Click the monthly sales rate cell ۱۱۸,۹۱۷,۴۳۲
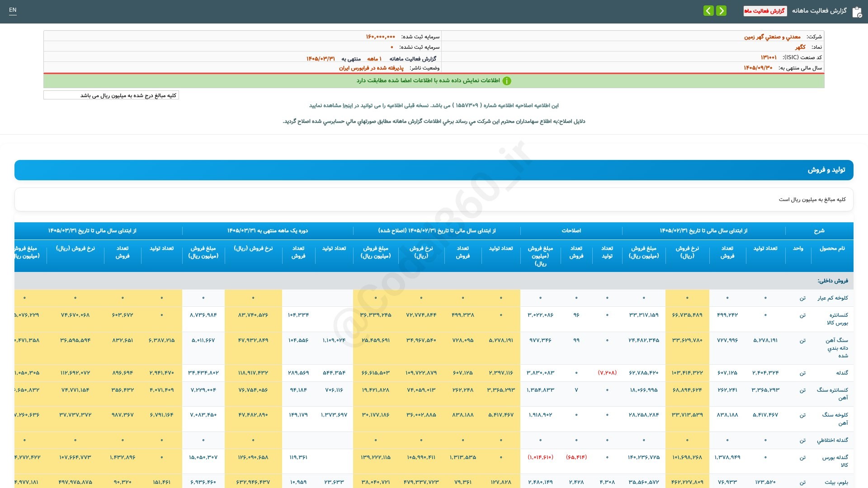Screen dimensions: 868x488 tap(253, 373)
